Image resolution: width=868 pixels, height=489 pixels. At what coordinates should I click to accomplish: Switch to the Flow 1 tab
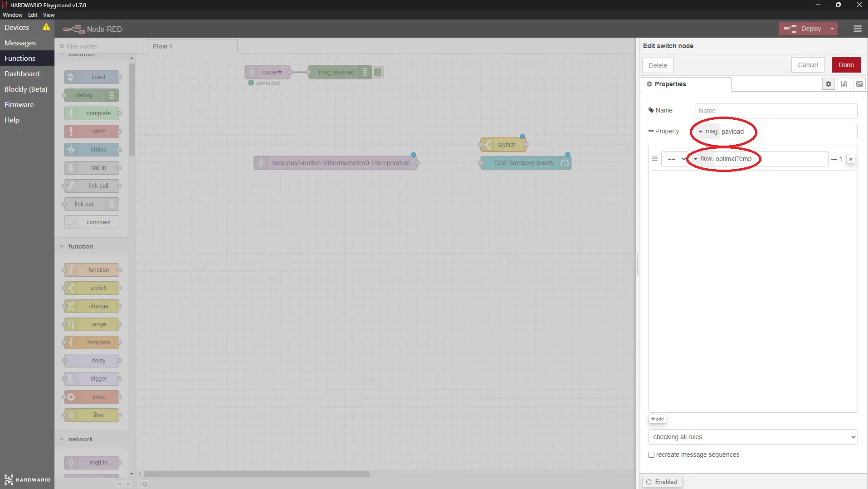[x=192, y=46]
